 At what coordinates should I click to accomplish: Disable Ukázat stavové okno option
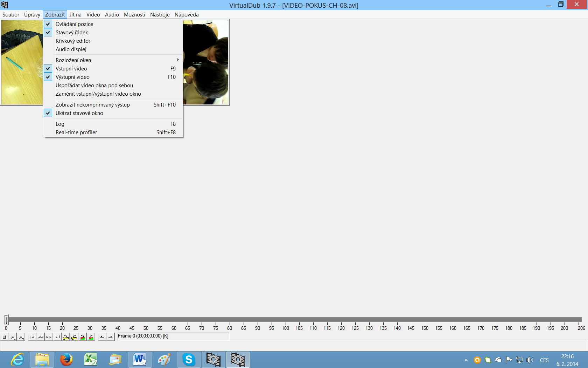[79, 113]
